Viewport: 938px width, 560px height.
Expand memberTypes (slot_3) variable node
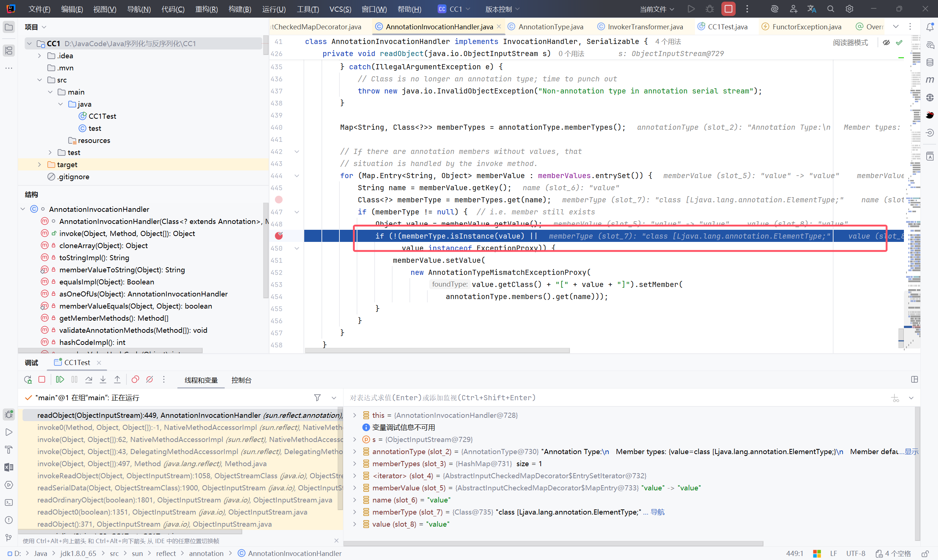tap(355, 464)
